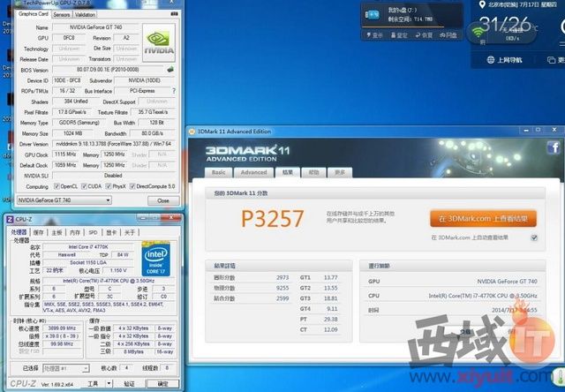Click the orange view result on 3DMark.com button
565x392 pixels.
[x=483, y=219]
